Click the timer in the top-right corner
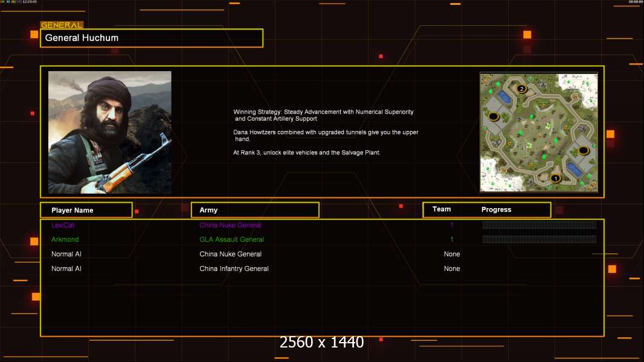 coord(635,2)
